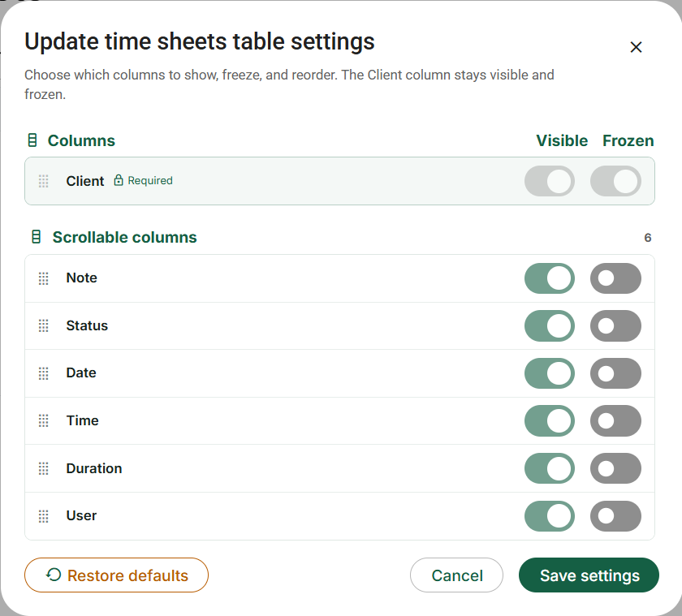Save the table settings

589,575
